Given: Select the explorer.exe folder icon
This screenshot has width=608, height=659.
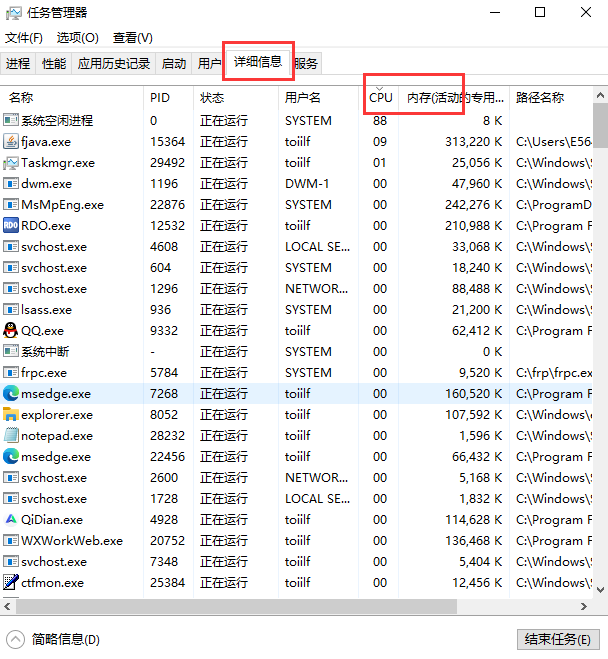Looking at the screenshot, I should click(x=11, y=414).
